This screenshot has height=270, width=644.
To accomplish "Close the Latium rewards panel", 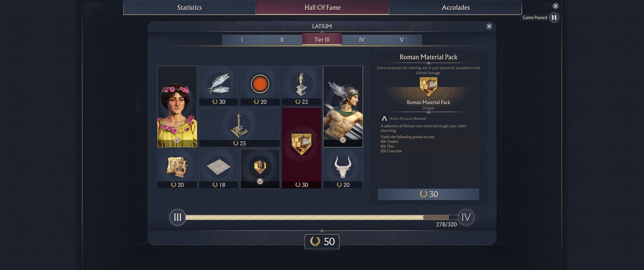I will (489, 26).
